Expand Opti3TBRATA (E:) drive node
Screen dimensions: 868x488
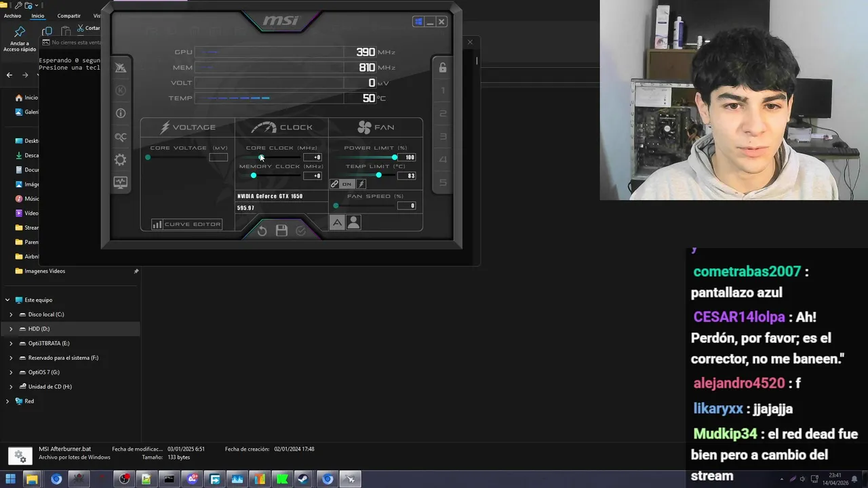(x=11, y=344)
